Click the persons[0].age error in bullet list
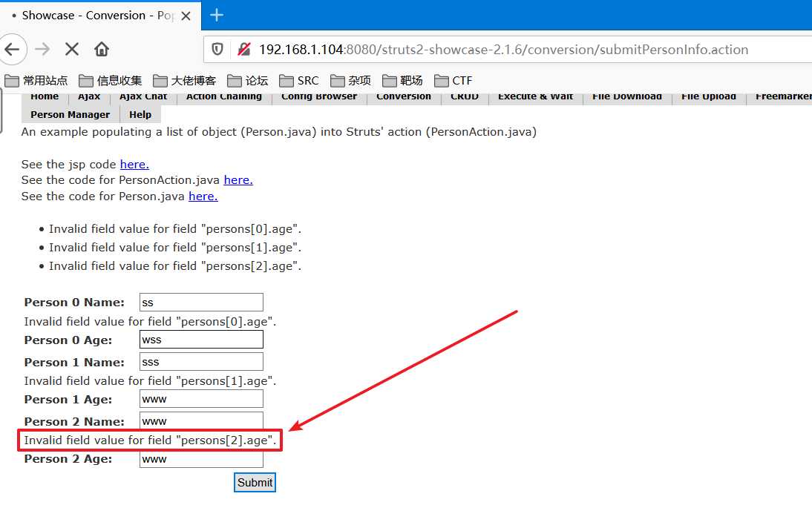Image resolution: width=812 pixels, height=505 pixels. pos(175,228)
